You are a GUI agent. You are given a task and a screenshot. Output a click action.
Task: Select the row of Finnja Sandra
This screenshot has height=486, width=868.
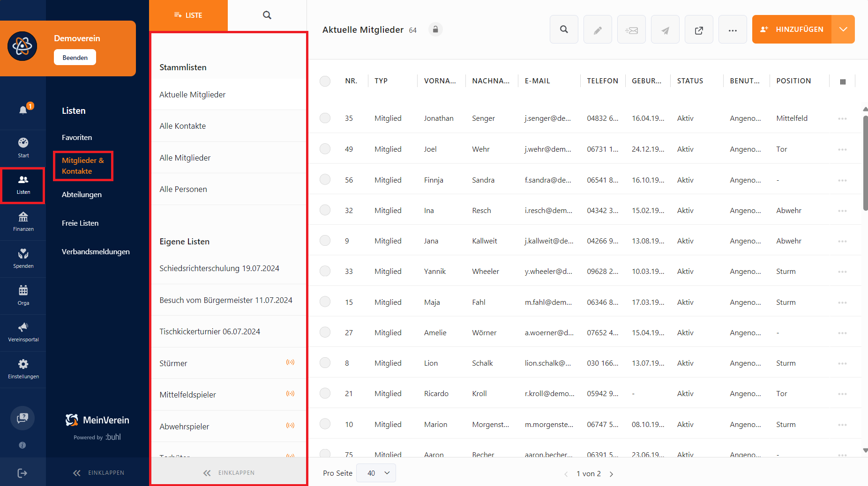[325, 180]
